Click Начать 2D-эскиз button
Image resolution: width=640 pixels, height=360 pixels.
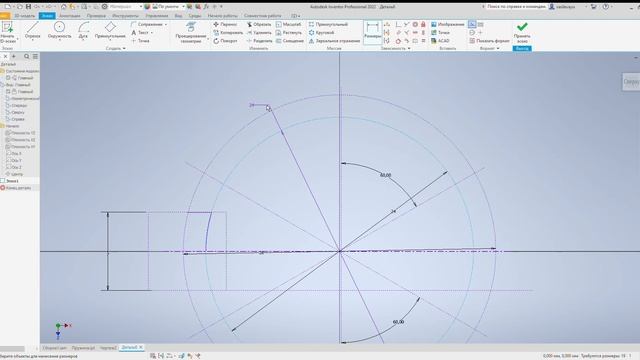(x=8, y=32)
